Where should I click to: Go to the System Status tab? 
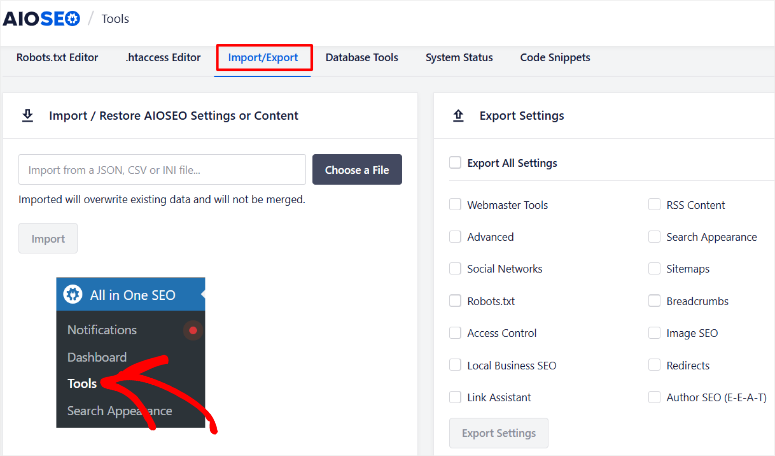[x=459, y=57]
